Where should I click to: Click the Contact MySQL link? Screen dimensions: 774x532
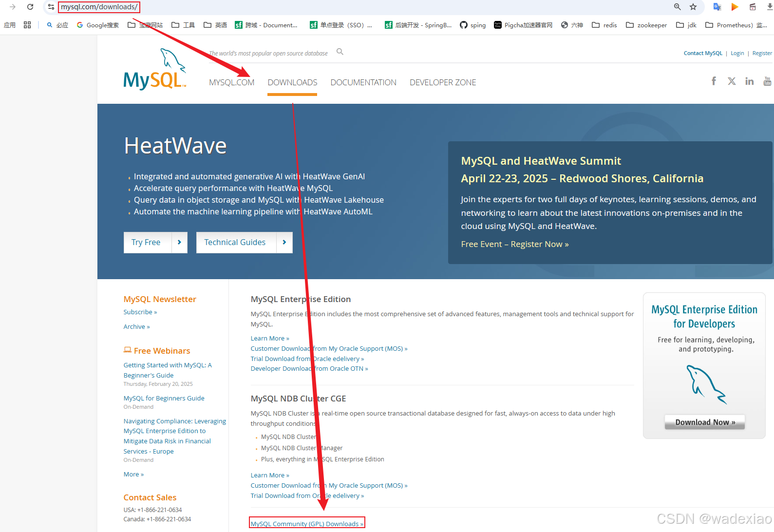point(703,53)
